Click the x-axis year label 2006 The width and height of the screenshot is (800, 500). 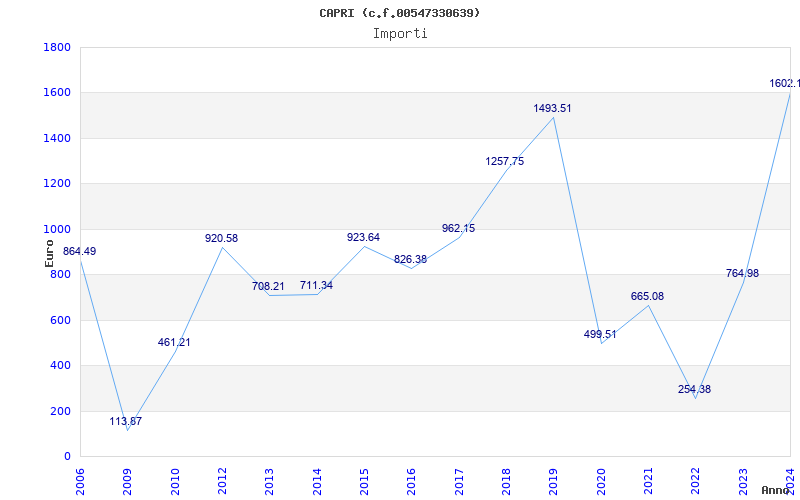pos(80,482)
